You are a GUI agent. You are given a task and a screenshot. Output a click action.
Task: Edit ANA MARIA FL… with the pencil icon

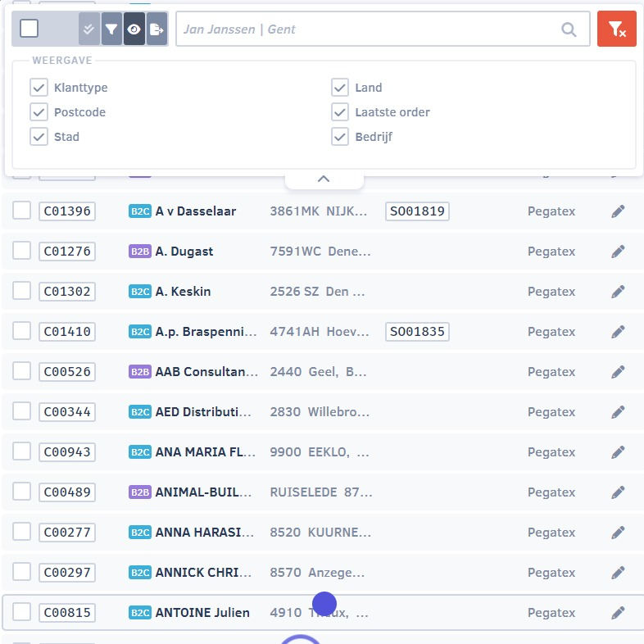tap(618, 452)
